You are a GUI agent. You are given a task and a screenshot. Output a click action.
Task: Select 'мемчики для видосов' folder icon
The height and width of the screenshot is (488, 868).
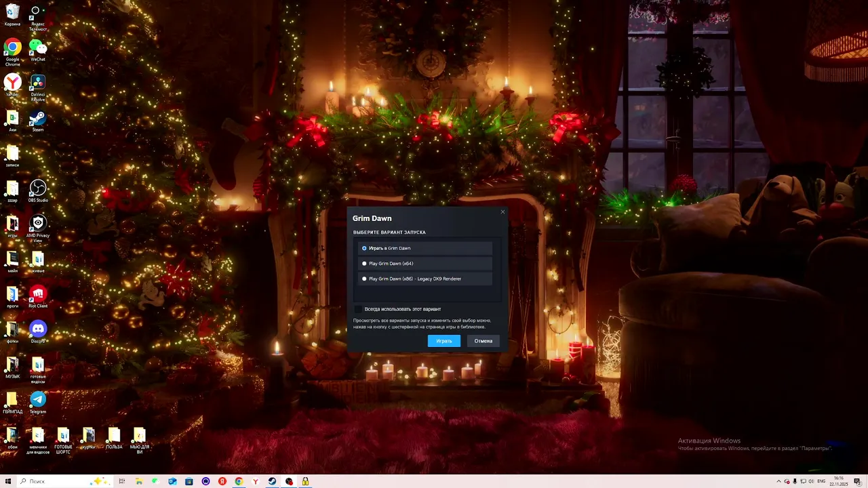coord(38,441)
